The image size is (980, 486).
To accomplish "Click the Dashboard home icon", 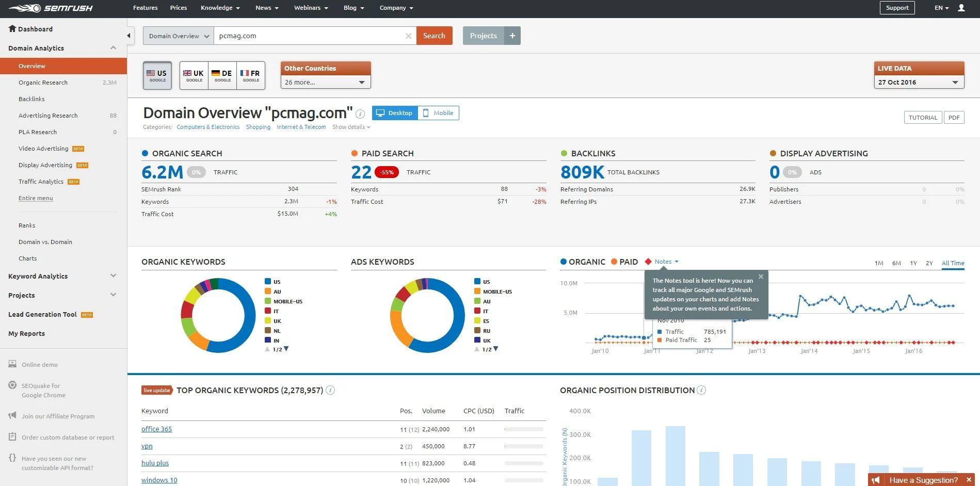I will pos(11,28).
